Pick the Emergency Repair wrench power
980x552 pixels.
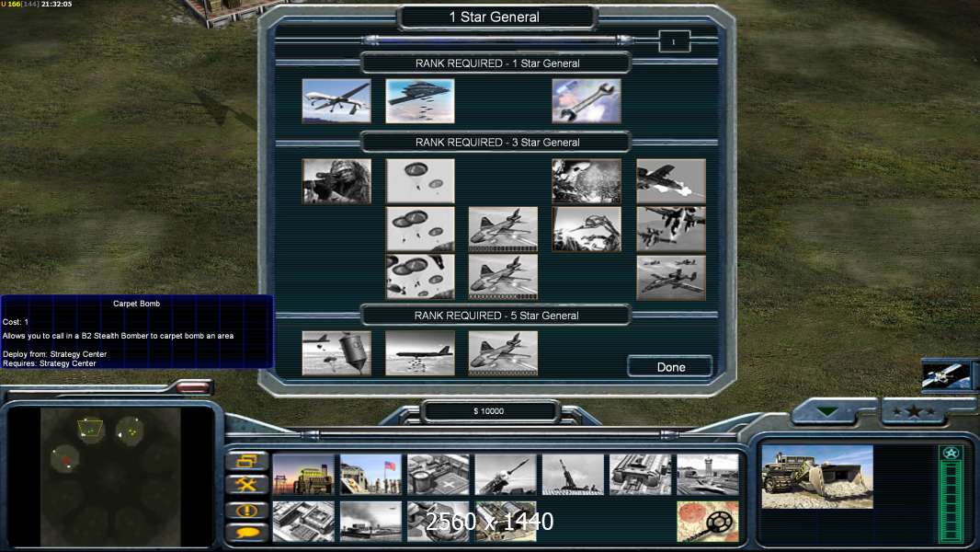(587, 100)
